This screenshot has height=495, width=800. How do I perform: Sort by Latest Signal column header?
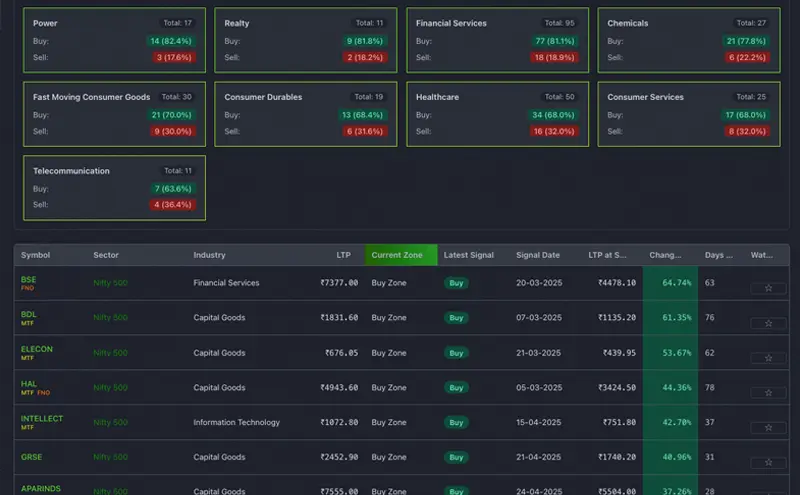(x=468, y=255)
